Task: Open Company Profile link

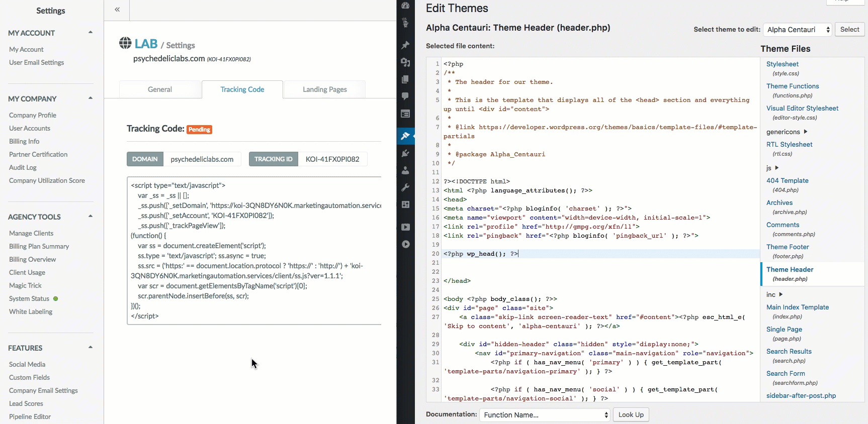Action: [x=33, y=115]
